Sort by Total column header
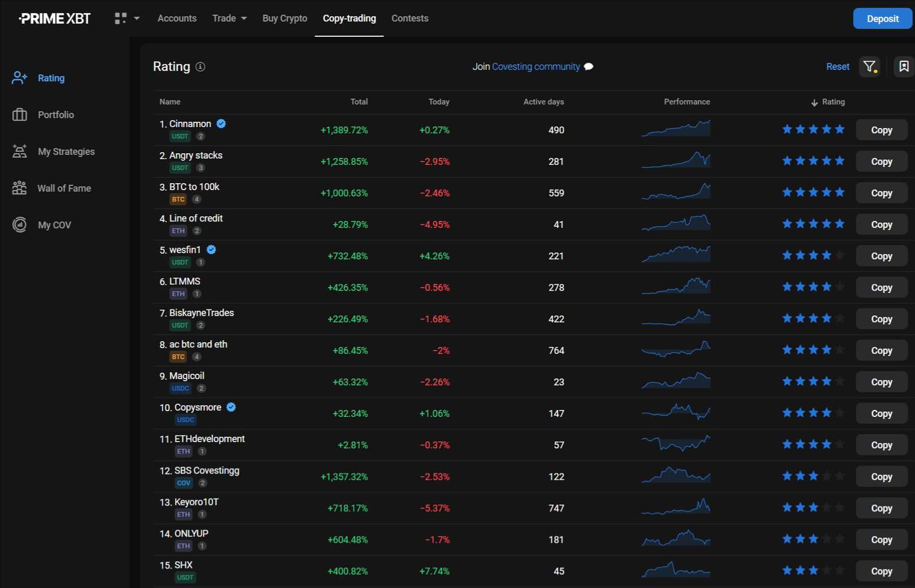This screenshot has height=588, width=915. point(359,102)
